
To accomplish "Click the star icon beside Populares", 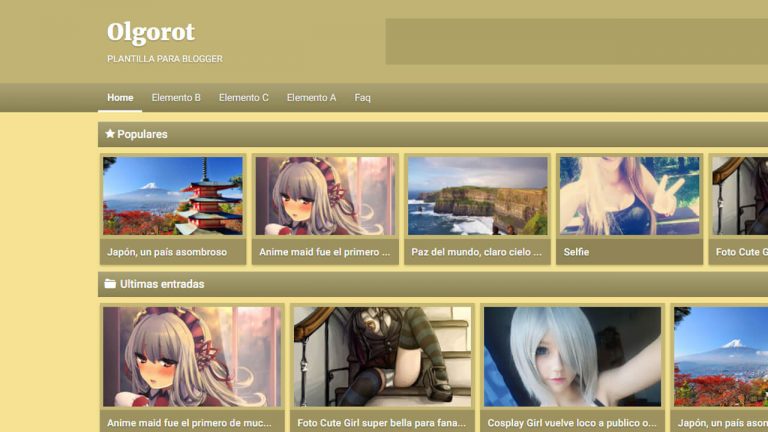I will (110, 134).
